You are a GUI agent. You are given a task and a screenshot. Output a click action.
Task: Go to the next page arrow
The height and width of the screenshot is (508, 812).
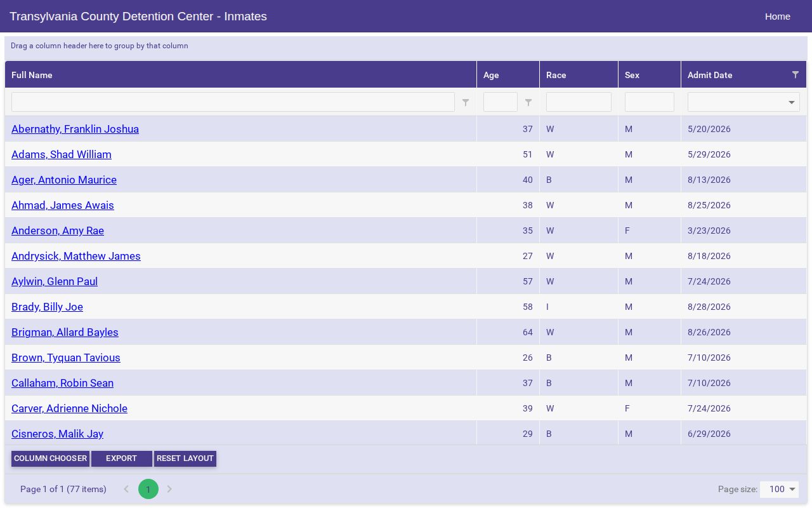point(169,489)
